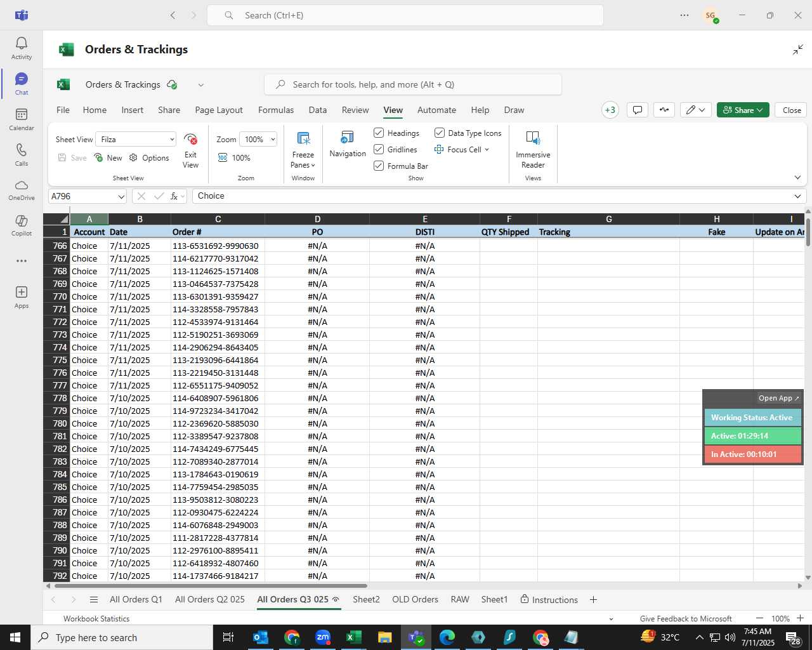Toggle Gridlines checkbox
The height and width of the screenshot is (650, 812).
coord(379,149)
